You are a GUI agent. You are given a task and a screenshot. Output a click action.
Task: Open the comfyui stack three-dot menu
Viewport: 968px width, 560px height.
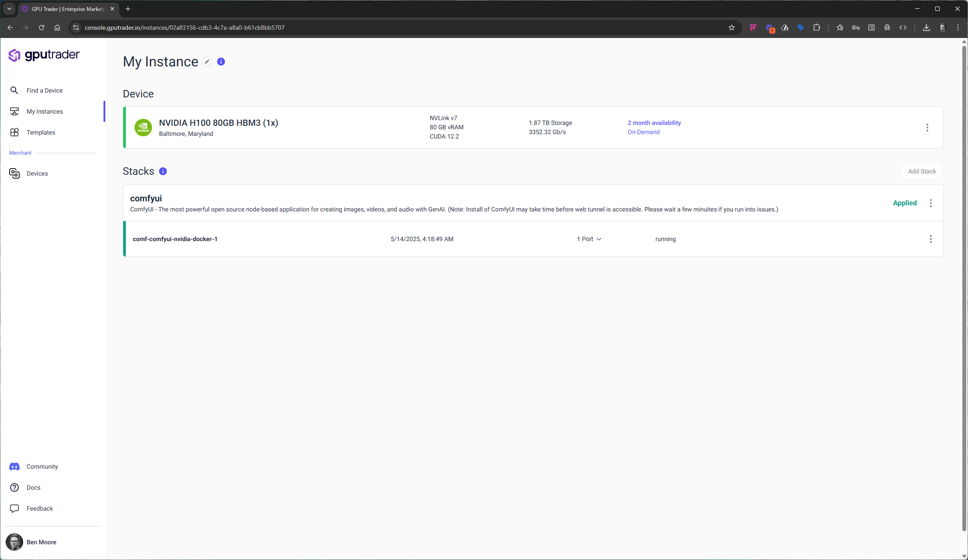[x=930, y=203]
